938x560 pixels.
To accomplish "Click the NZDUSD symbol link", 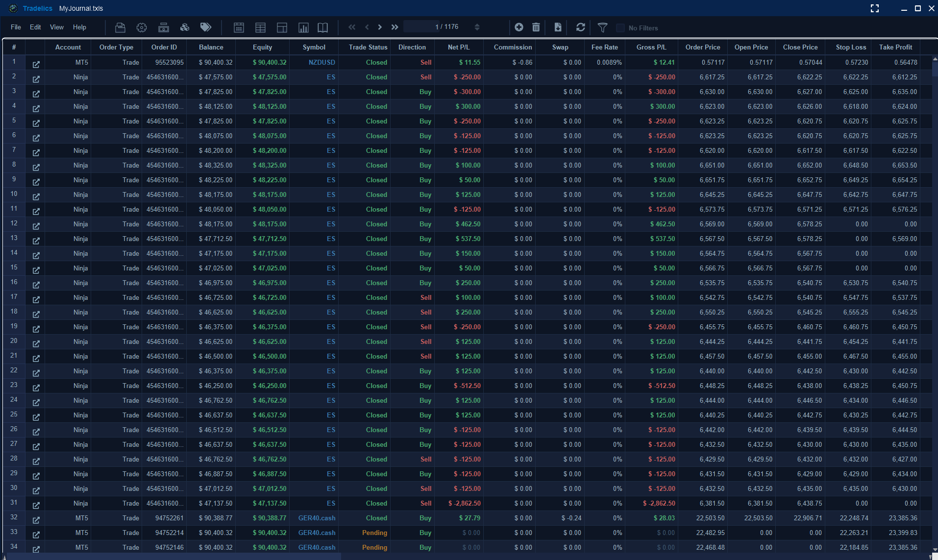I will click(x=321, y=62).
